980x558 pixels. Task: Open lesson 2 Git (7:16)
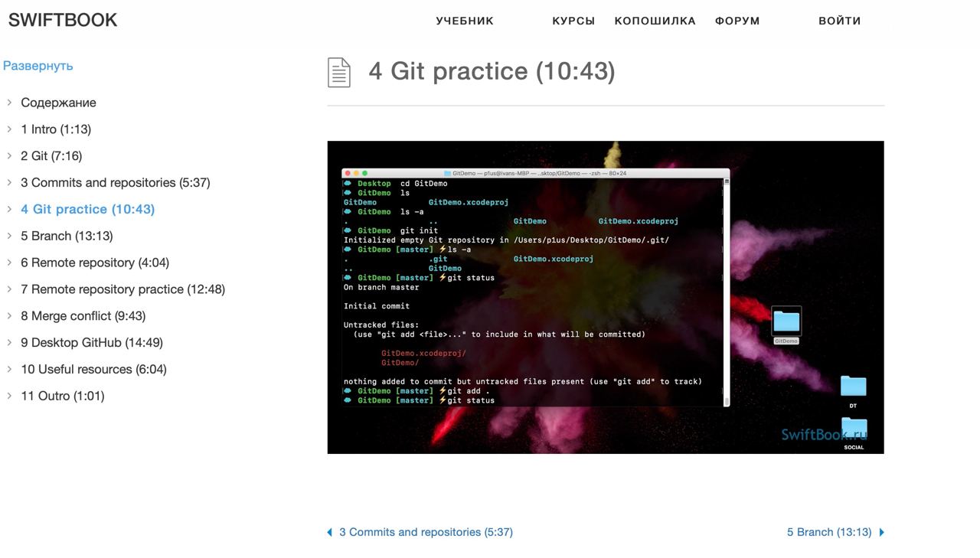tap(51, 156)
